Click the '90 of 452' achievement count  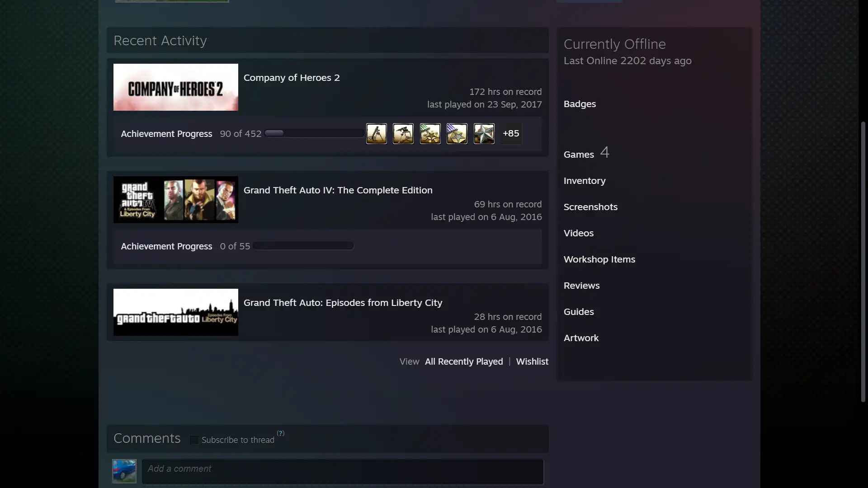tap(241, 134)
